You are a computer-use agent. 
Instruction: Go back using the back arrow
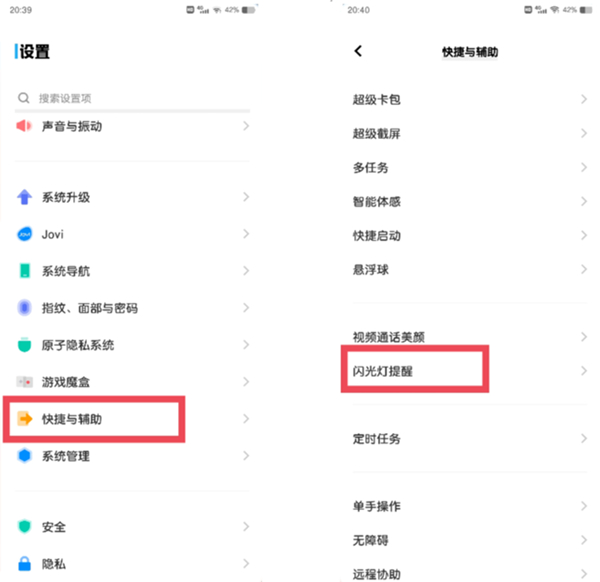point(358,51)
